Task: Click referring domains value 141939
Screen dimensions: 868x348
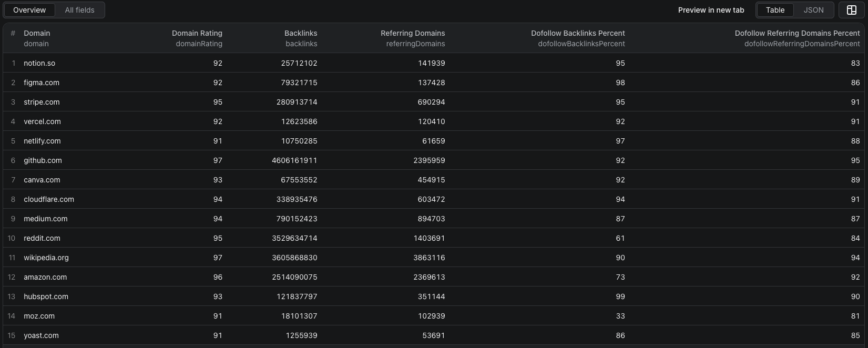Action: point(432,63)
